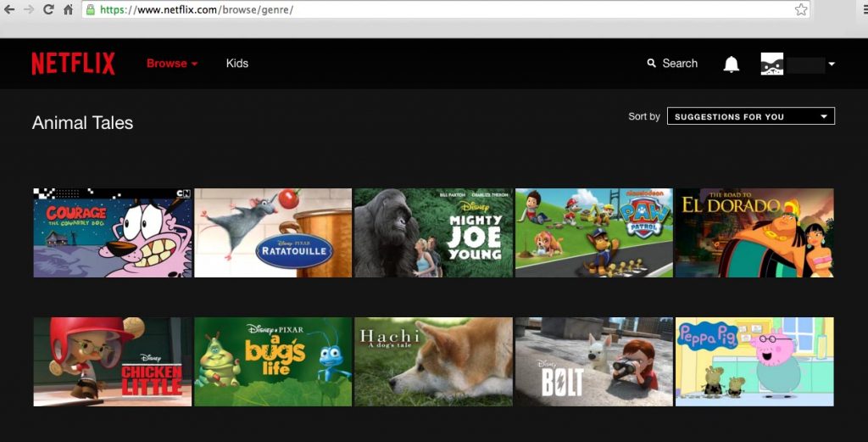Click the browser back arrow

[10, 9]
